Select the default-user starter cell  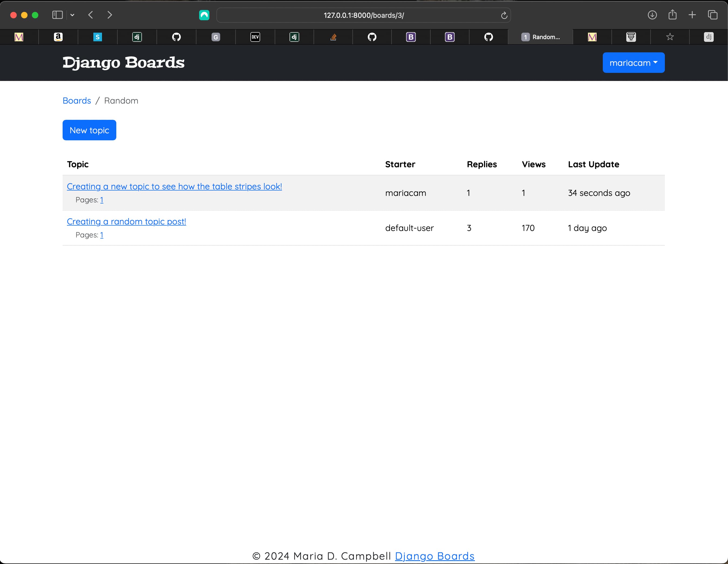(409, 228)
